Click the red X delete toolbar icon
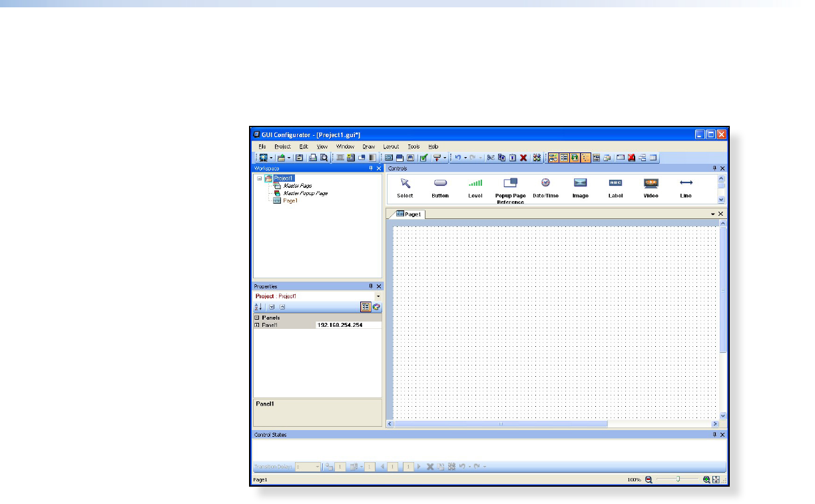The image size is (815, 504). click(523, 158)
